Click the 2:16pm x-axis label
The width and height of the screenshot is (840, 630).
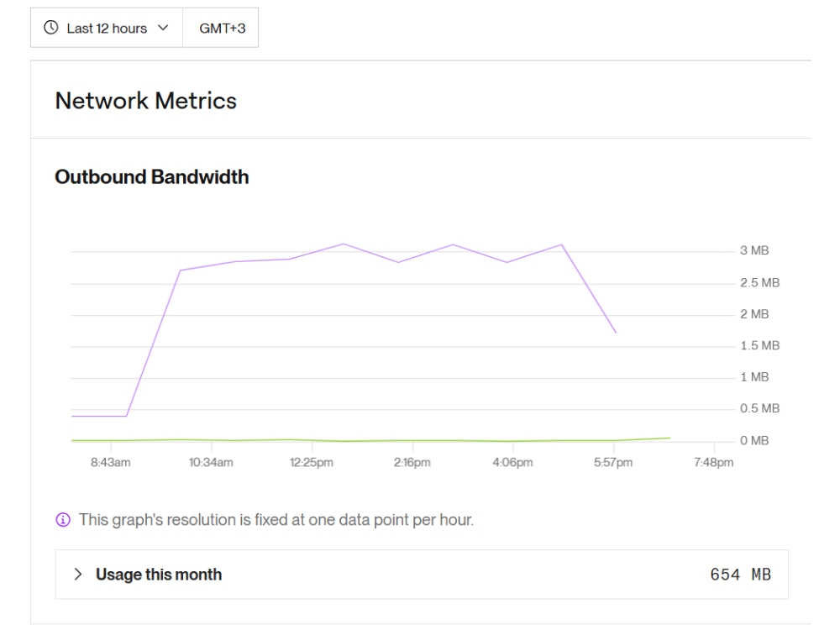click(412, 462)
